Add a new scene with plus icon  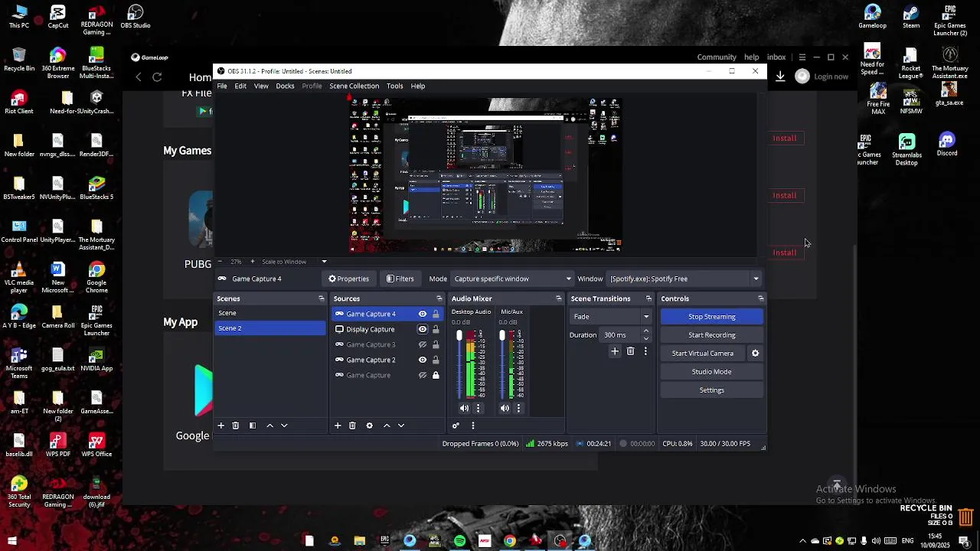[220, 425]
